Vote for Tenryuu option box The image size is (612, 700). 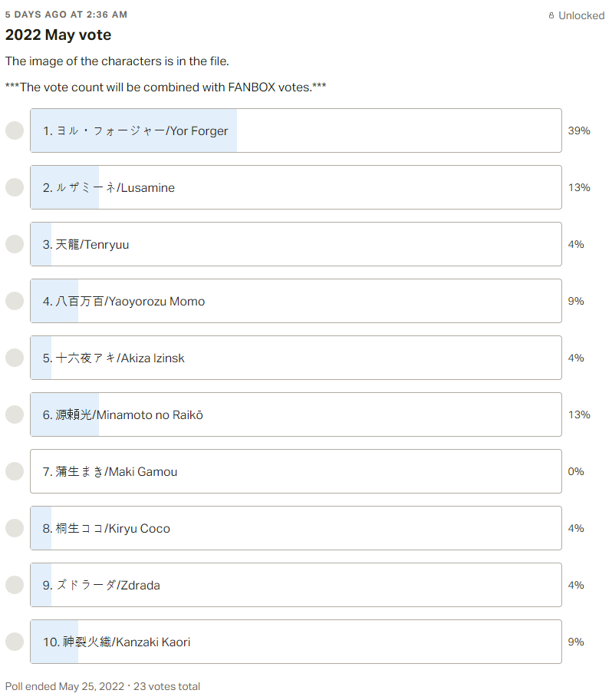[296, 244]
